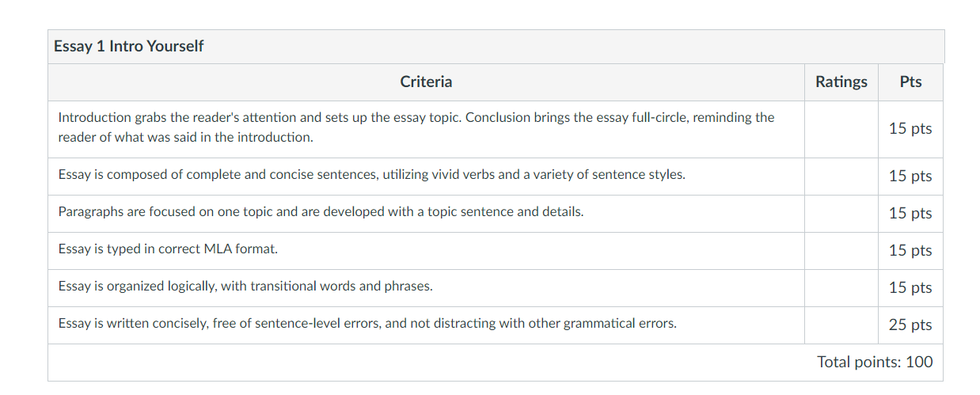Select the correct MLA format criterion

(168, 249)
